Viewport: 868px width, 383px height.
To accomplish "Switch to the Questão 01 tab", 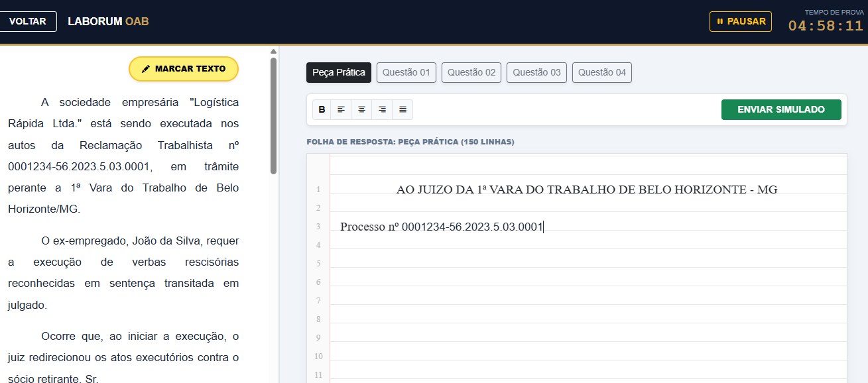I will point(406,72).
